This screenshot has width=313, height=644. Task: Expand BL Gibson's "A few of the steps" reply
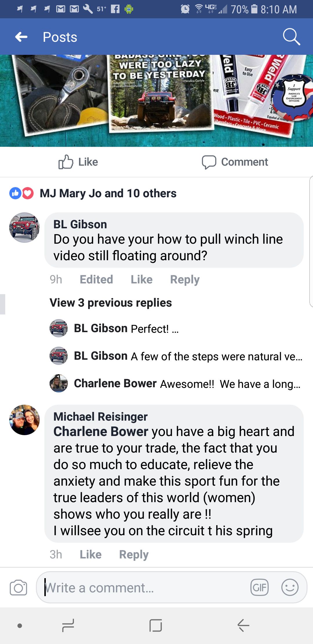pyautogui.click(x=188, y=356)
